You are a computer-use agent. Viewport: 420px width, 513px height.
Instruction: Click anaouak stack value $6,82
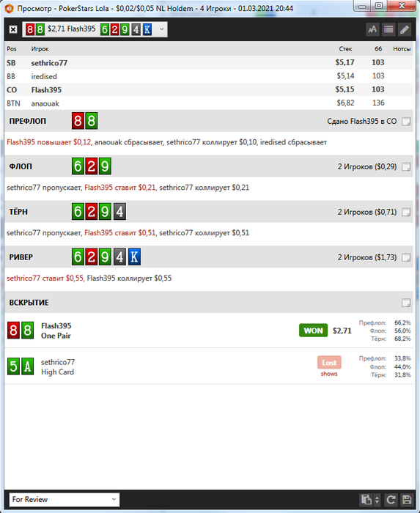coord(345,103)
